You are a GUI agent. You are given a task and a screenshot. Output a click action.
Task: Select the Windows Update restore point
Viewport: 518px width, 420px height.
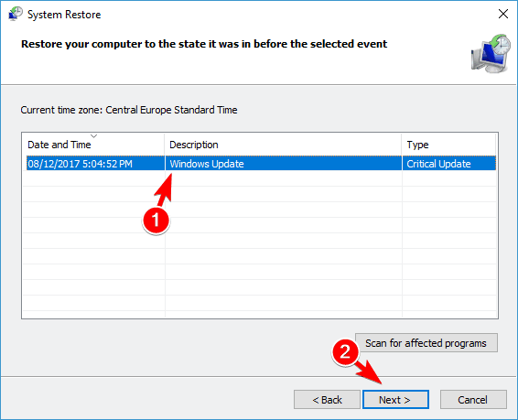261,164
